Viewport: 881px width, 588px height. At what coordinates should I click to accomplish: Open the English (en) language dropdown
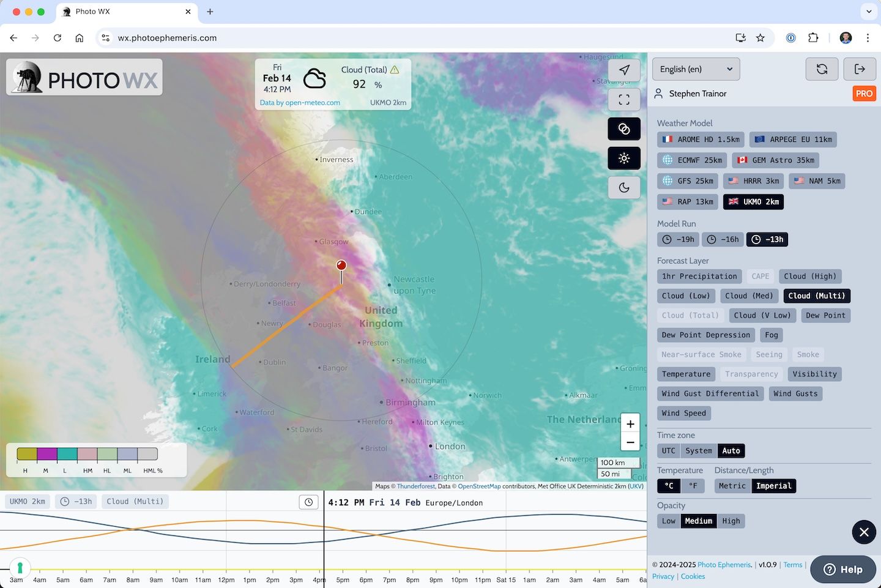click(696, 69)
